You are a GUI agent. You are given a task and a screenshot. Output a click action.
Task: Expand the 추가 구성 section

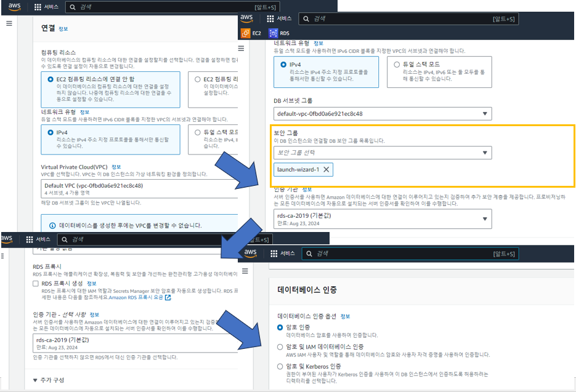pos(49,380)
